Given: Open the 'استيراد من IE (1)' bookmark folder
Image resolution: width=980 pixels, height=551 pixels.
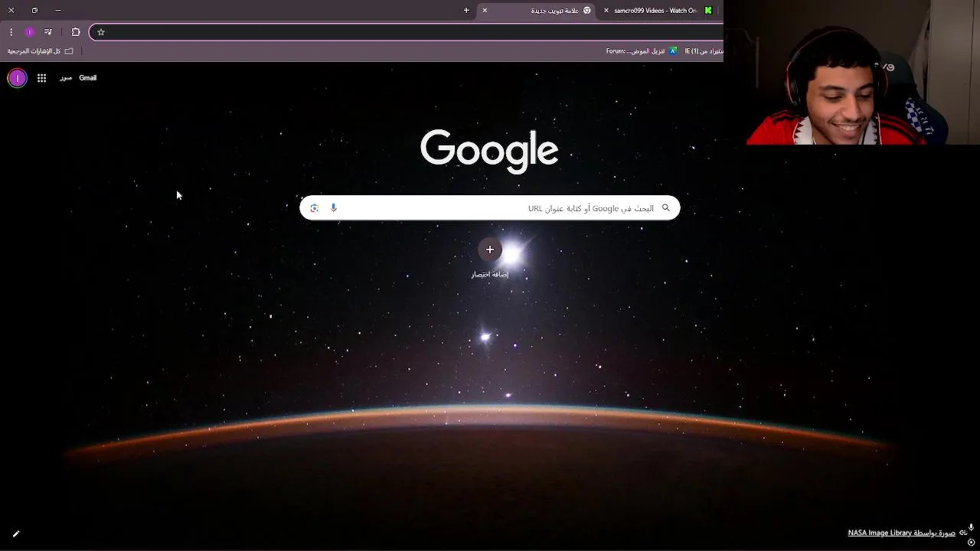Looking at the screenshot, I should coord(704,51).
